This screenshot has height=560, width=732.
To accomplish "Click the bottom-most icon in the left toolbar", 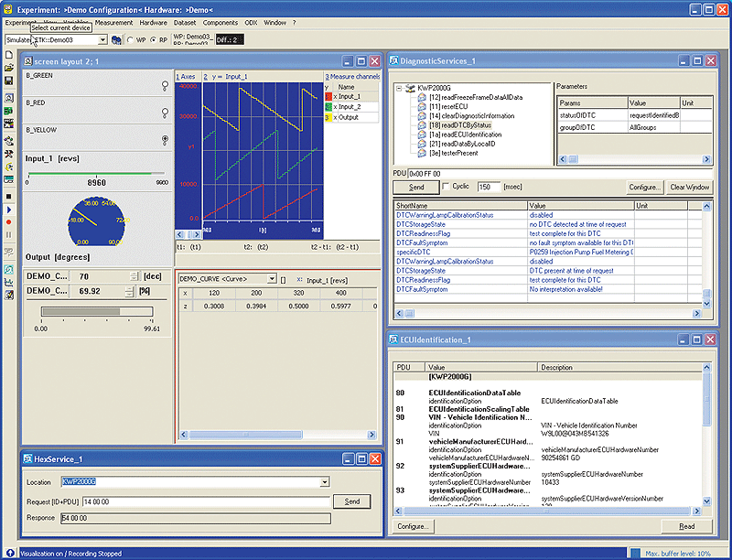I will (8, 295).
